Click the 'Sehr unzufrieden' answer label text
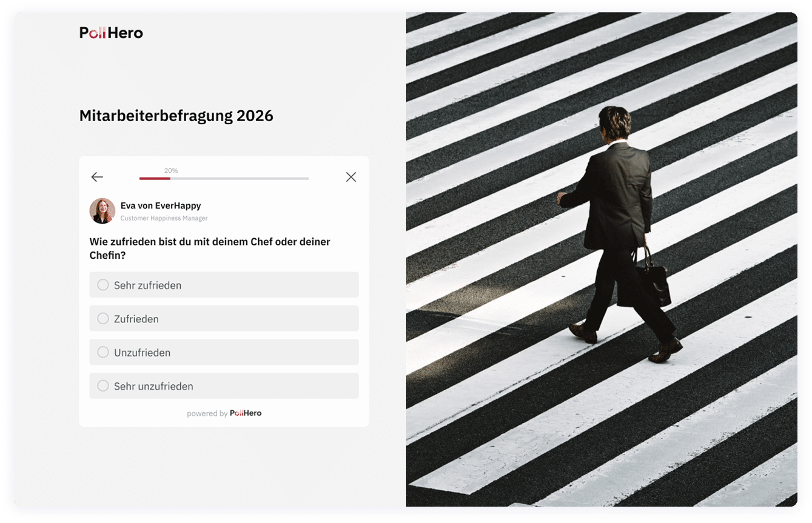Viewport: 812px width, 523px height. click(153, 387)
